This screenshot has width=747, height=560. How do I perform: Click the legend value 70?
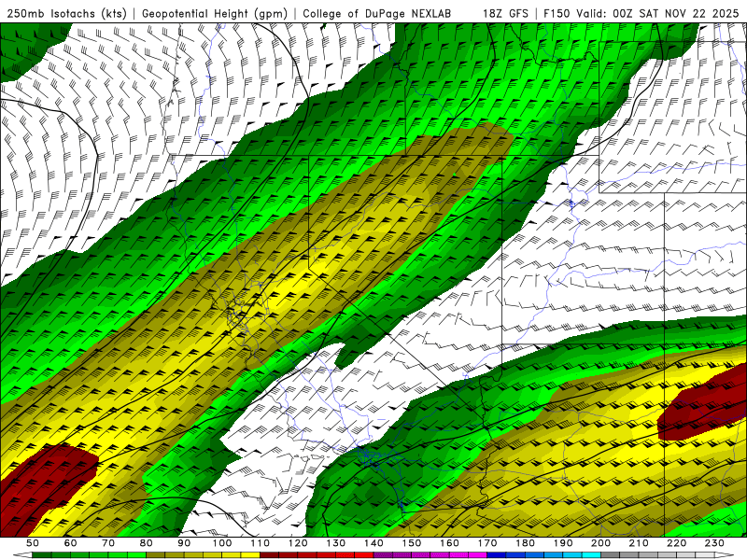(x=108, y=543)
